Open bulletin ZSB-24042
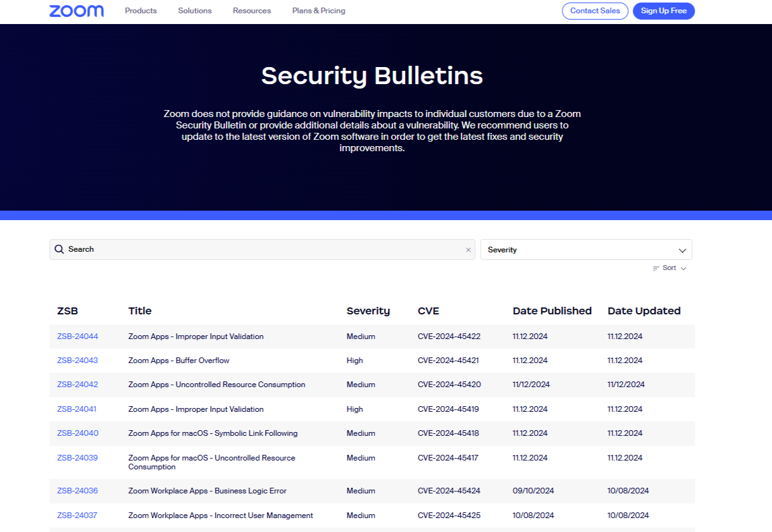This screenshot has width=772, height=532. click(x=78, y=385)
